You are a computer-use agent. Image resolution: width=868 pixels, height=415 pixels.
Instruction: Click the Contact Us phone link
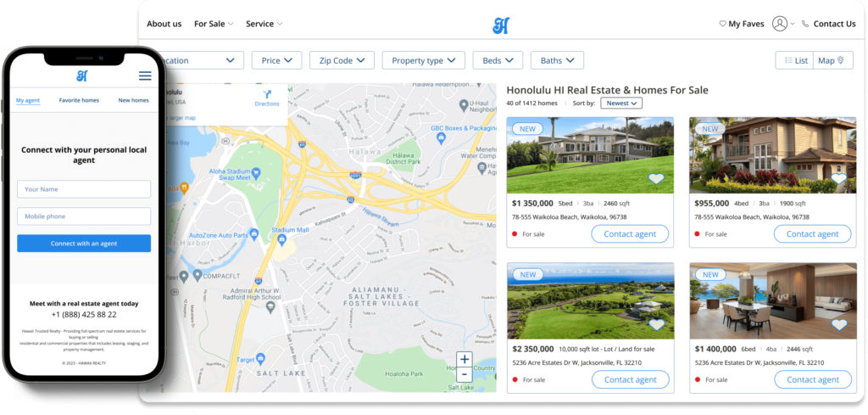click(828, 24)
